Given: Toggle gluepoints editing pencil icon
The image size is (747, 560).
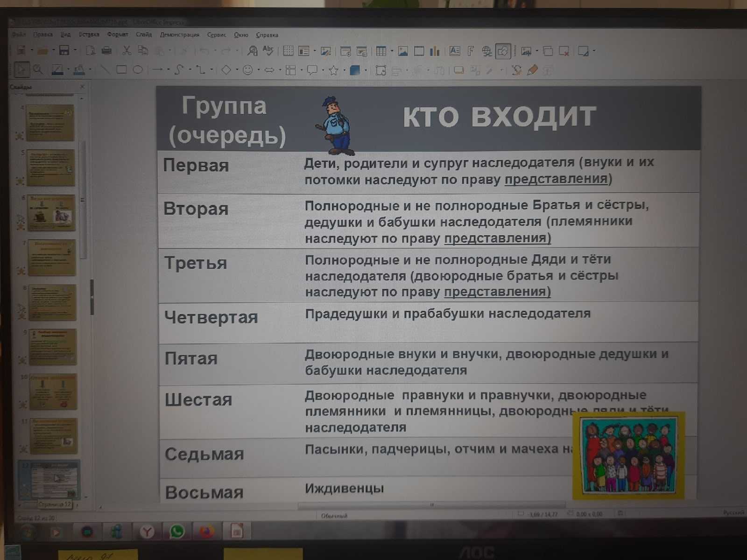Looking at the screenshot, I should (x=532, y=70).
